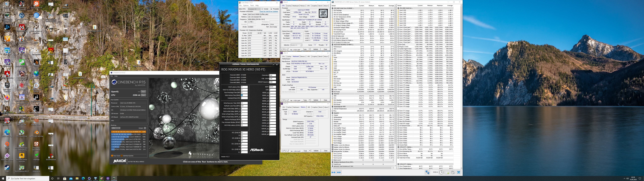Select ranking row Intel Core i7-4770K CPU

coord(129,139)
